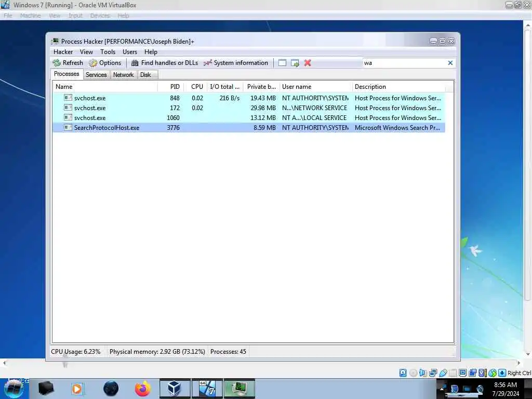Open the Windows 7 VM taskbar icon
The height and width of the screenshot is (399, 532).
(207, 389)
